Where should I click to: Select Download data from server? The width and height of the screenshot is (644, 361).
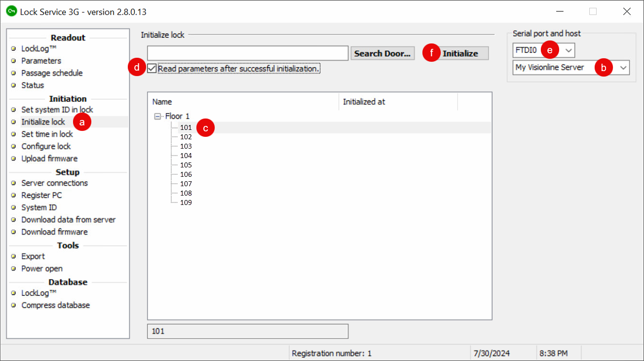tap(68, 219)
